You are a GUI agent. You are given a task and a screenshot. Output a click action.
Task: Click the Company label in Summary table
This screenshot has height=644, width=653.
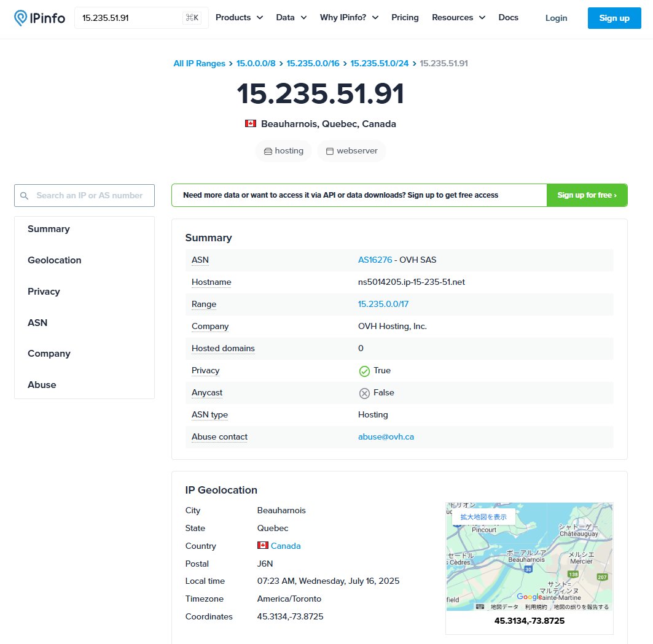[210, 326]
